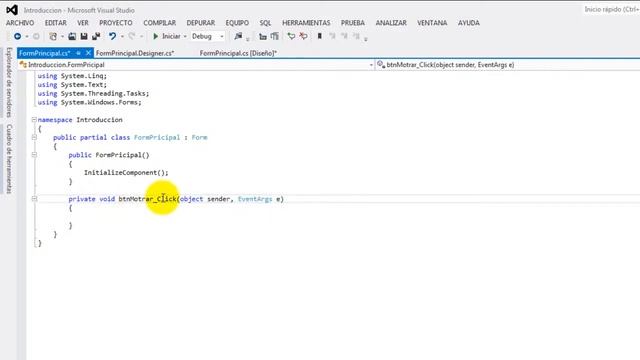This screenshot has height=360, width=640.
Task: Click the Undo arrow icon
Action: click(x=112, y=36)
